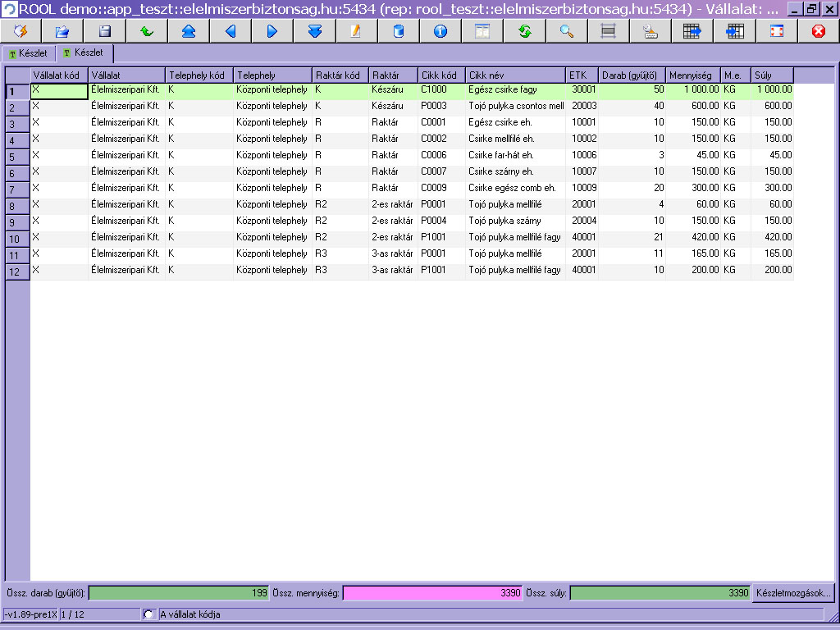840x630 pixels.
Task: Go to next record with right arrow
Action: point(272,31)
